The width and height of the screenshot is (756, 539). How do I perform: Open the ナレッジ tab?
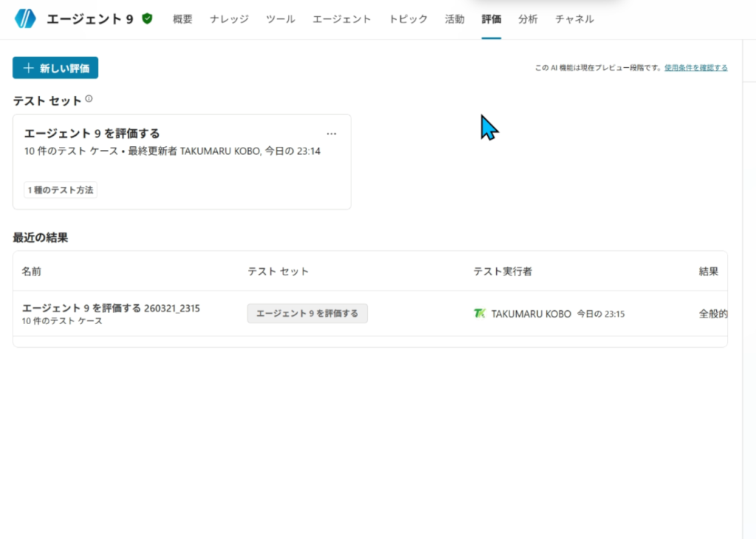click(229, 19)
